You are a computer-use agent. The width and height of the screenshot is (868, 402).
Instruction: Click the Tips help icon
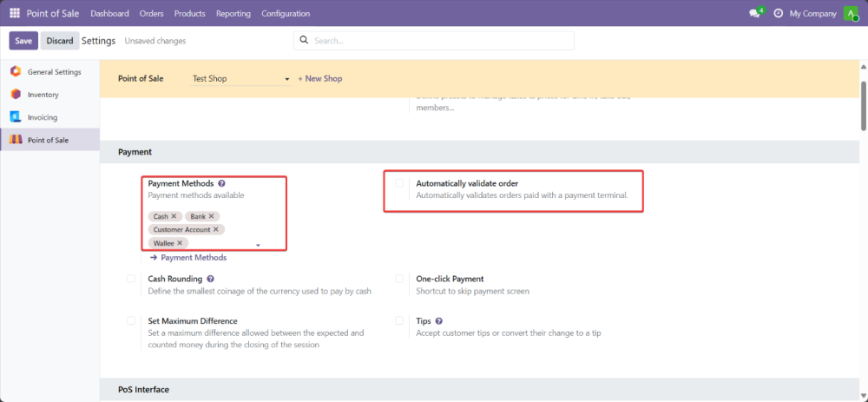pos(439,321)
